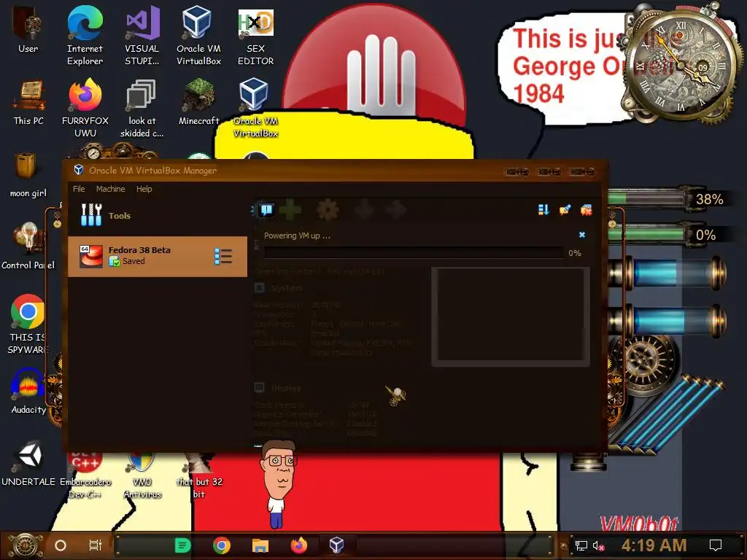
Task: Toggle notification ordering icon with blue arrow
Action: (543, 210)
